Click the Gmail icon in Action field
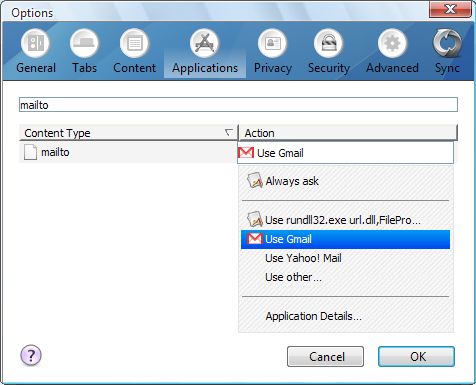This screenshot has width=476, height=385. pyautogui.click(x=246, y=153)
